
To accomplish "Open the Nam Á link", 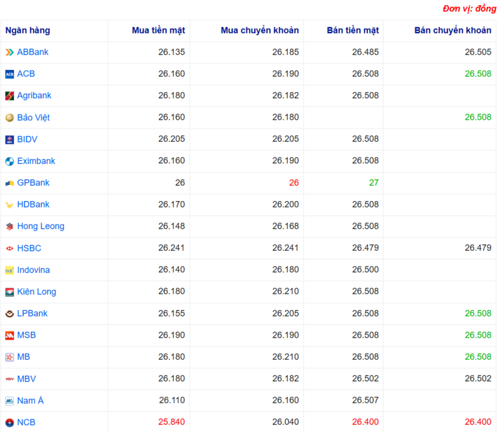I will pyautogui.click(x=30, y=400).
